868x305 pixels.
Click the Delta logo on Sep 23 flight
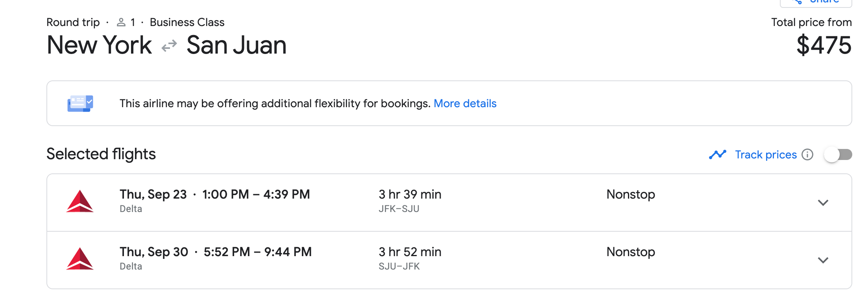80,201
